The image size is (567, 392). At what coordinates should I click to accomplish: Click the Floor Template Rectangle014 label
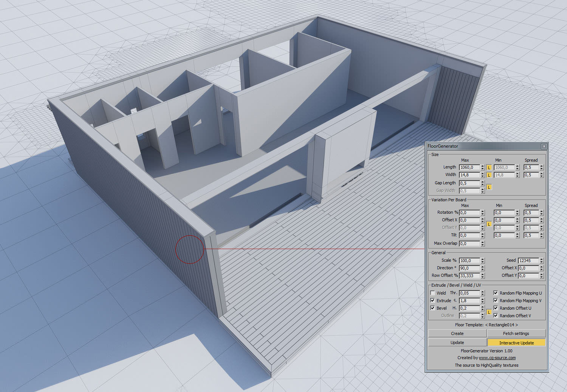[486, 325]
